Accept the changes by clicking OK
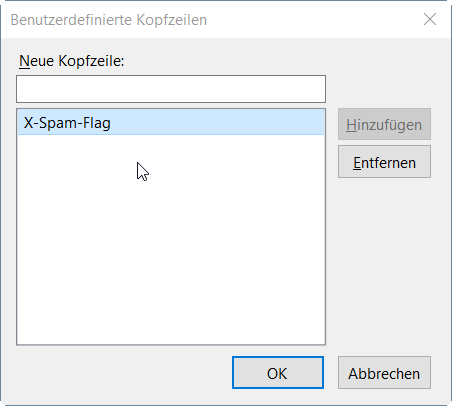This screenshot has height=406, width=452. (x=278, y=372)
